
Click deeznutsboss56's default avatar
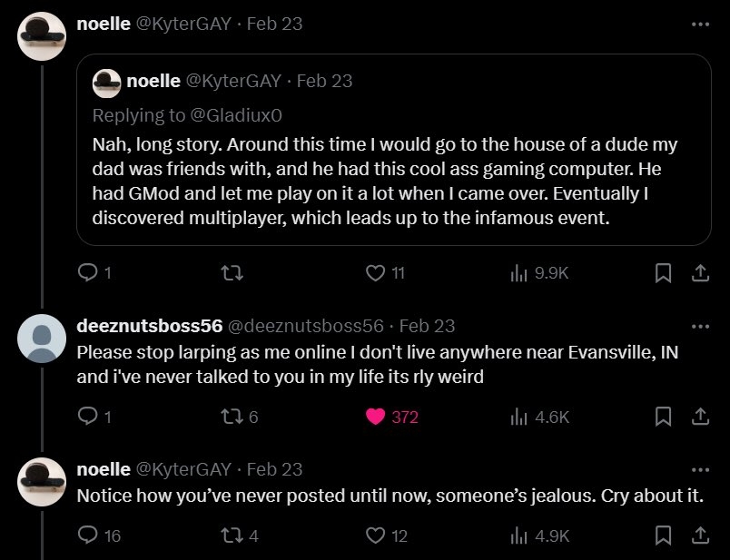click(41, 340)
